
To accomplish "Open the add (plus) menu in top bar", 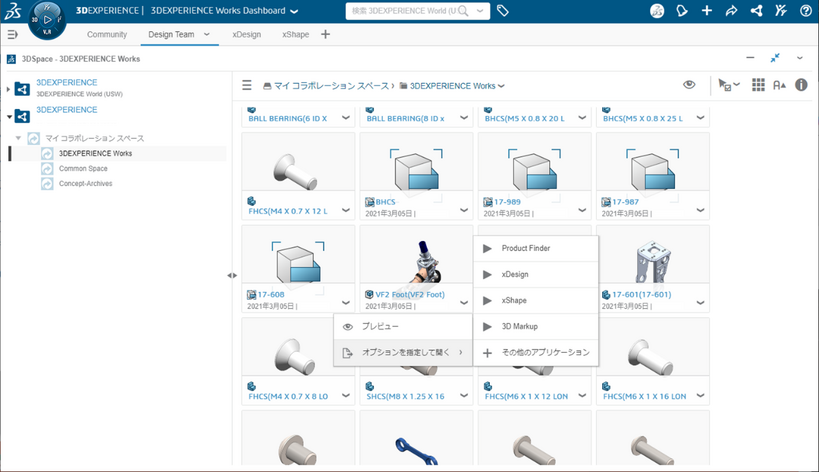I will pos(707,11).
